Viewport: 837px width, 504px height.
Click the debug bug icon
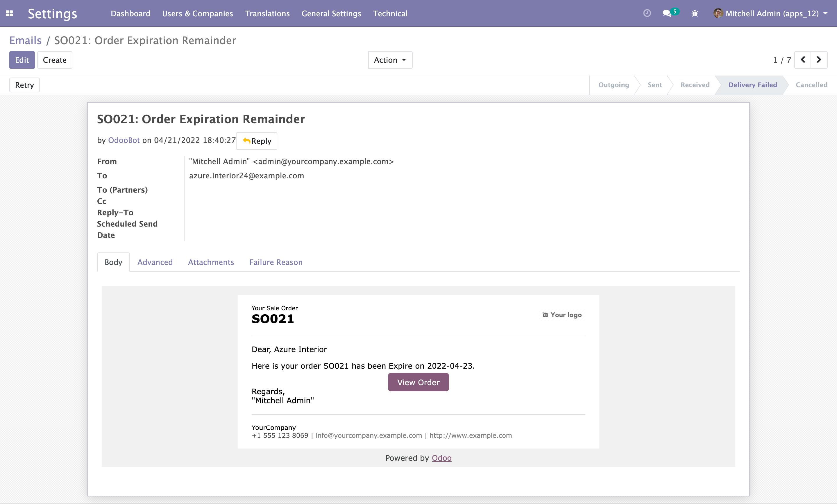pyautogui.click(x=695, y=14)
